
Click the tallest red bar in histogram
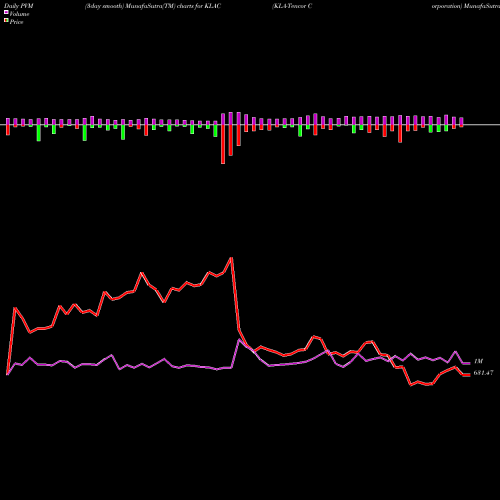pos(223,144)
